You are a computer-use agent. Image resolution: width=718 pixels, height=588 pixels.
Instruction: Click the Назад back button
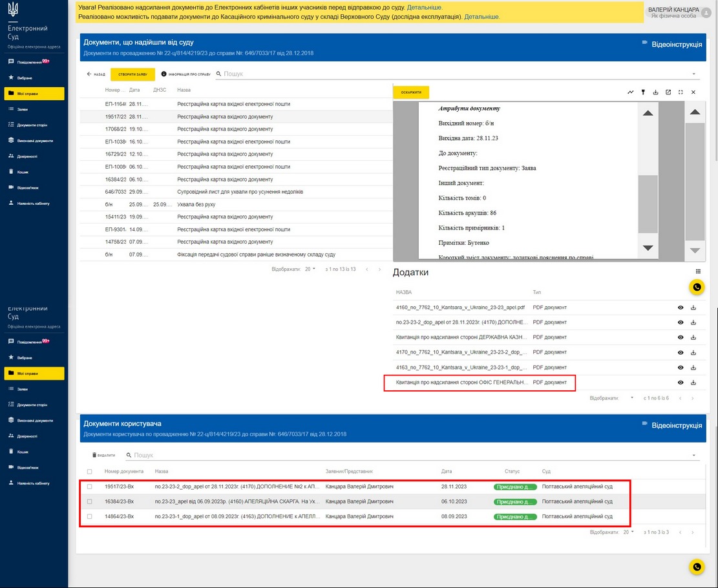coord(96,74)
